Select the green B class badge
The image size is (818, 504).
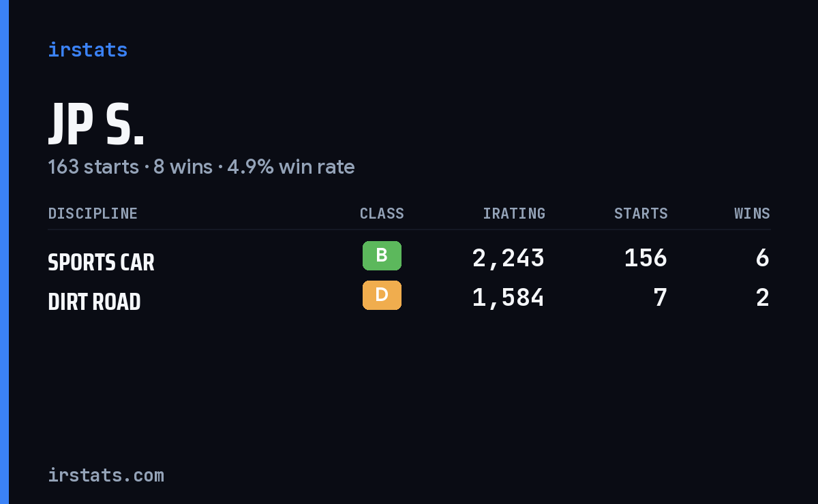[382, 255]
